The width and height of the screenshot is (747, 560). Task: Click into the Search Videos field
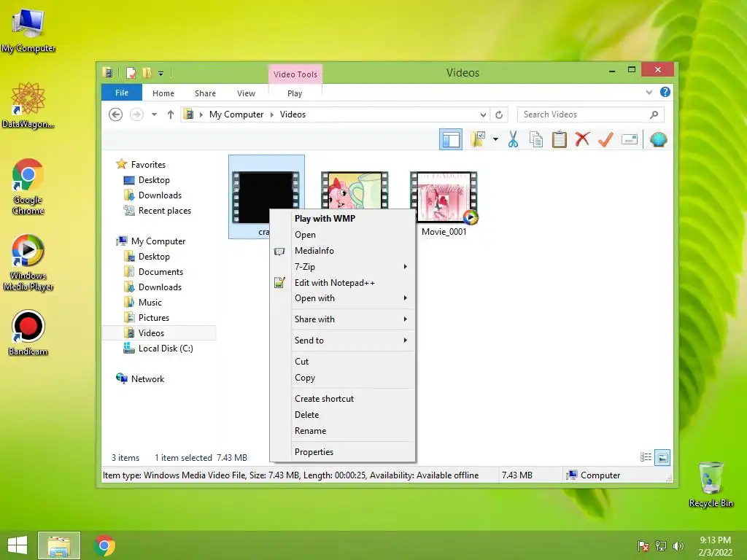[590, 114]
